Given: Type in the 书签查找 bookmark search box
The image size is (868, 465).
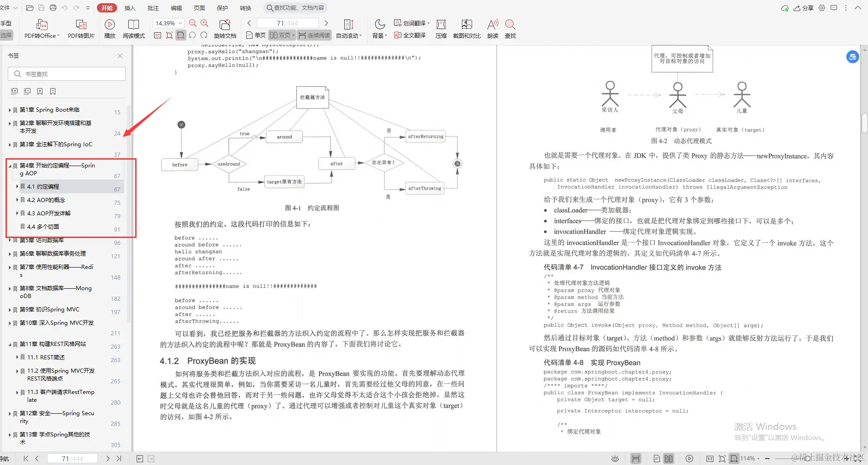Looking at the screenshot, I should coord(67,73).
